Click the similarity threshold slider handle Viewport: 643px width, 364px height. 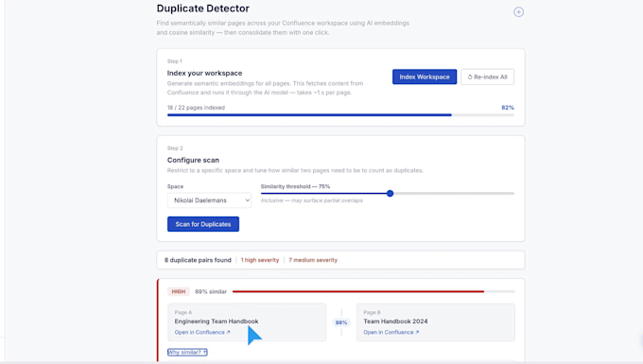click(x=390, y=193)
